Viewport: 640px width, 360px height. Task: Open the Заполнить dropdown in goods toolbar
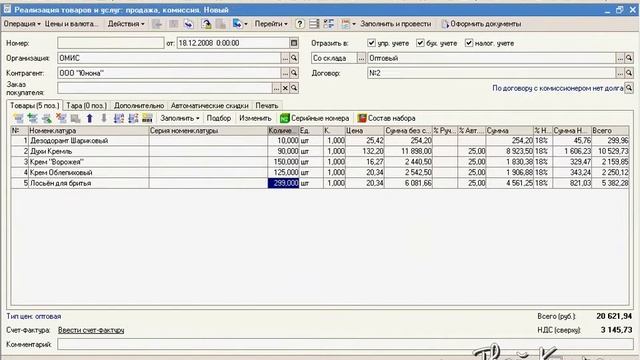pyautogui.click(x=180, y=118)
